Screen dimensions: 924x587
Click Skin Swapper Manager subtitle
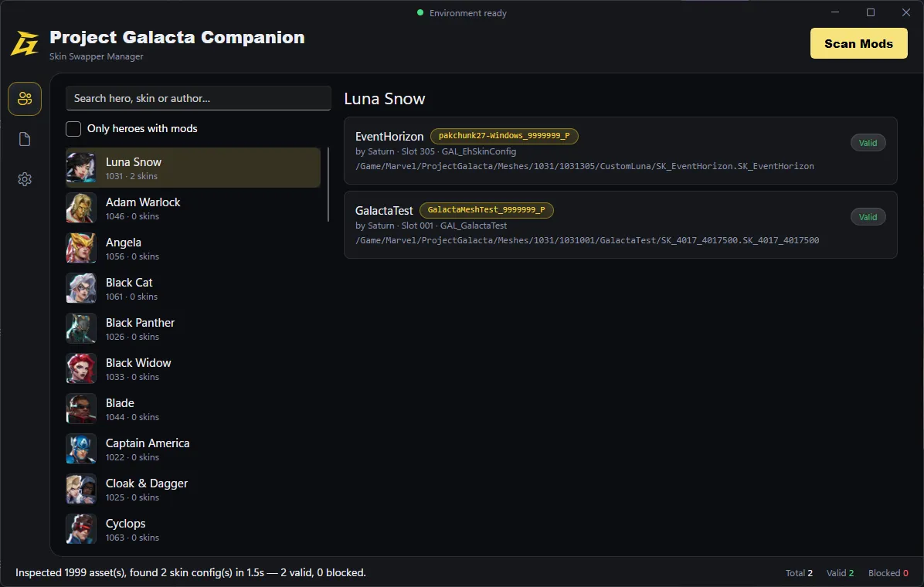(97, 56)
